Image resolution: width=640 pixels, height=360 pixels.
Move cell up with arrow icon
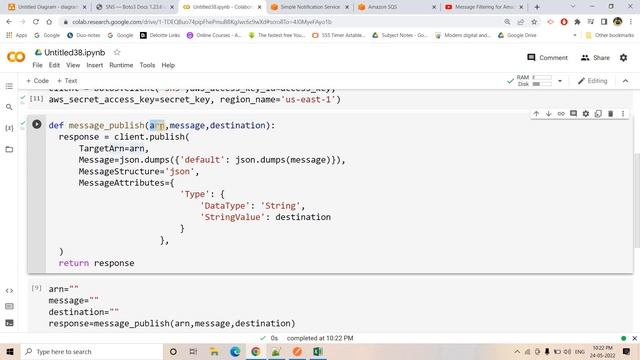pos(536,114)
